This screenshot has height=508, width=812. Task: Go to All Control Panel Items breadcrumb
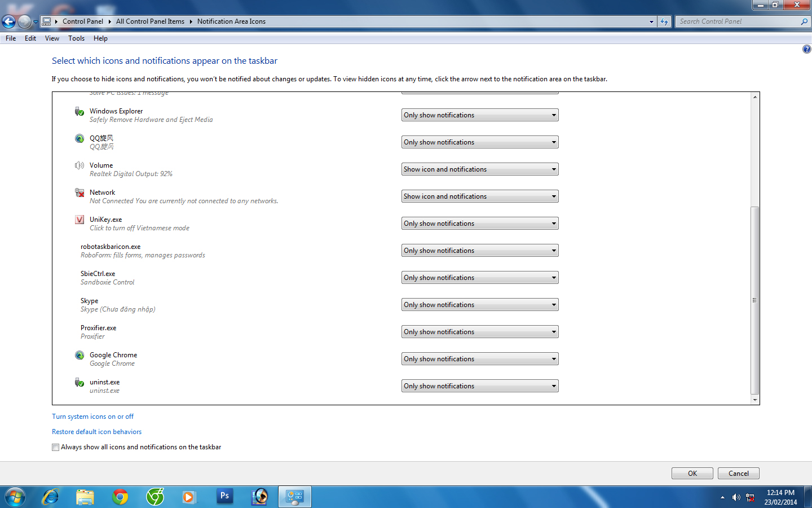pos(150,21)
